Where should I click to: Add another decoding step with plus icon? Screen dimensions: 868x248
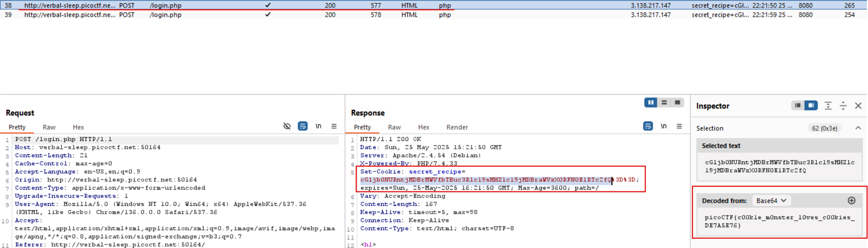pos(851,201)
